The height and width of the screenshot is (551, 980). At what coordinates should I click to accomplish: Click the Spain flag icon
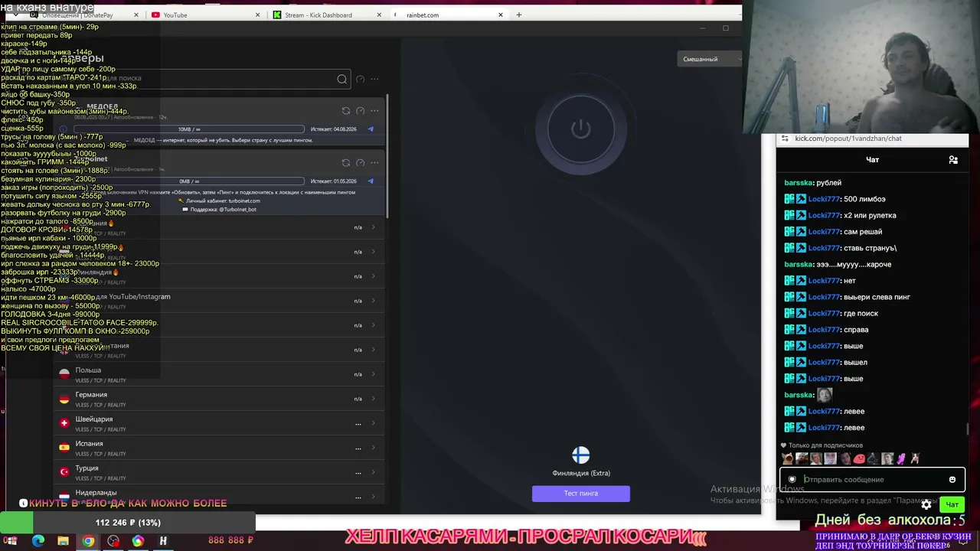click(64, 447)
